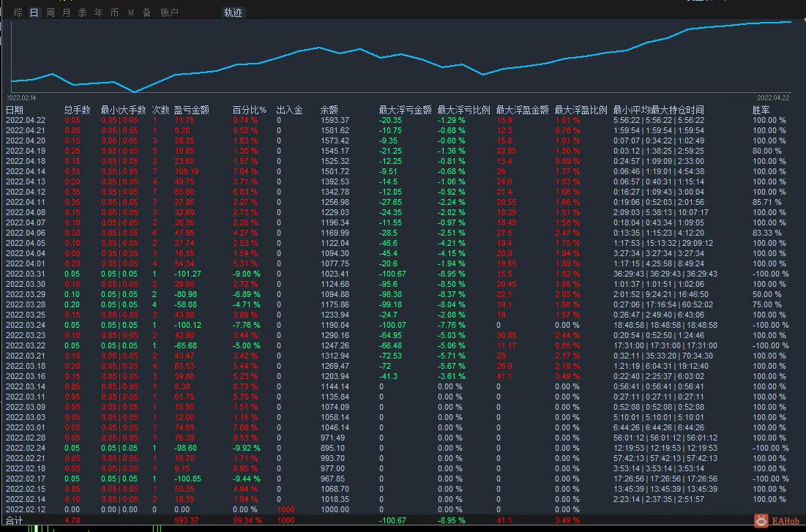The height and width of the screenshot is (532, 806).
Task: Click the total profit 593.37
Action: point(187,521)
